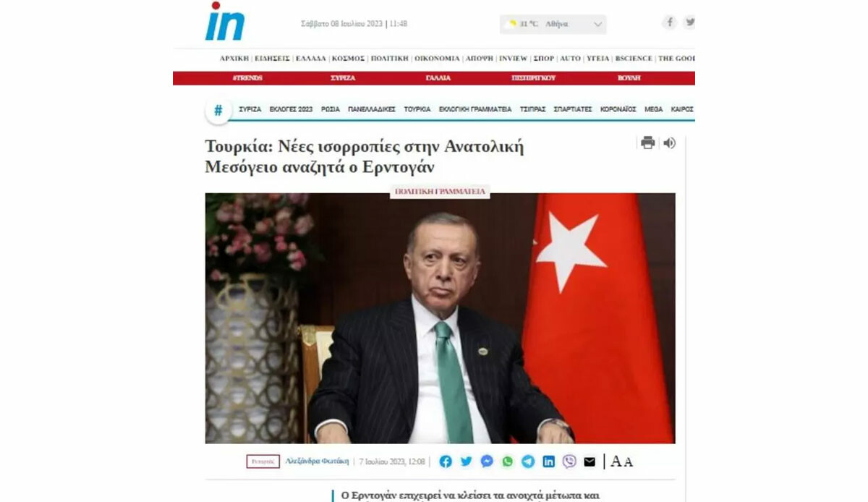The height and width of the screenshot is (502, 868).
Task: Share article via Telegram icon
Action: click(528, 461)
